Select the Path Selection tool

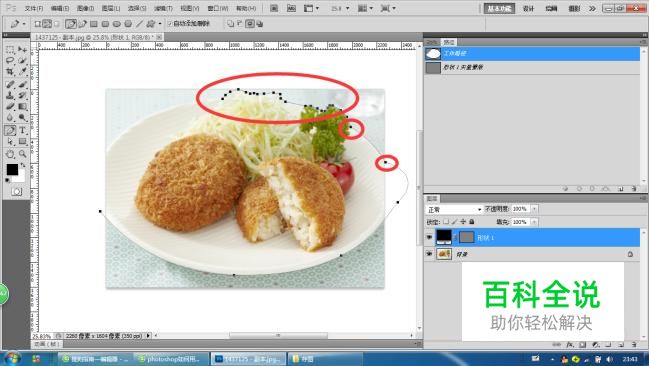pyautogui.click(x=10, y=142)
